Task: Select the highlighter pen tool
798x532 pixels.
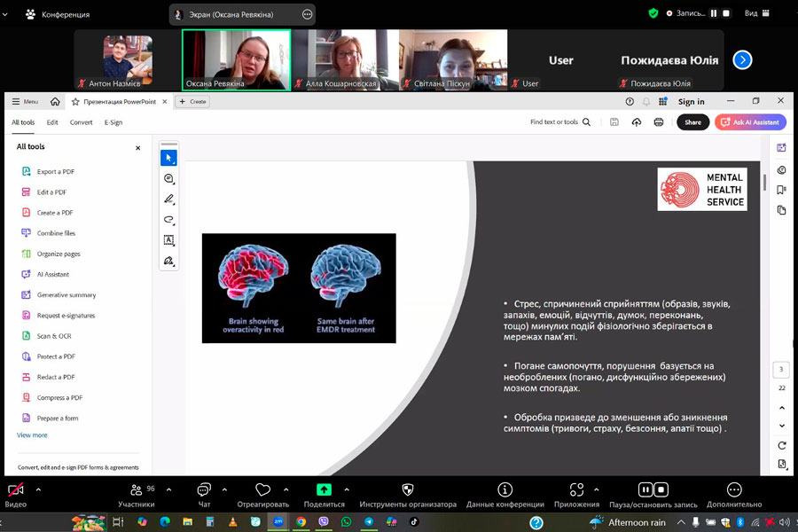Action: [x=168, y=199]
